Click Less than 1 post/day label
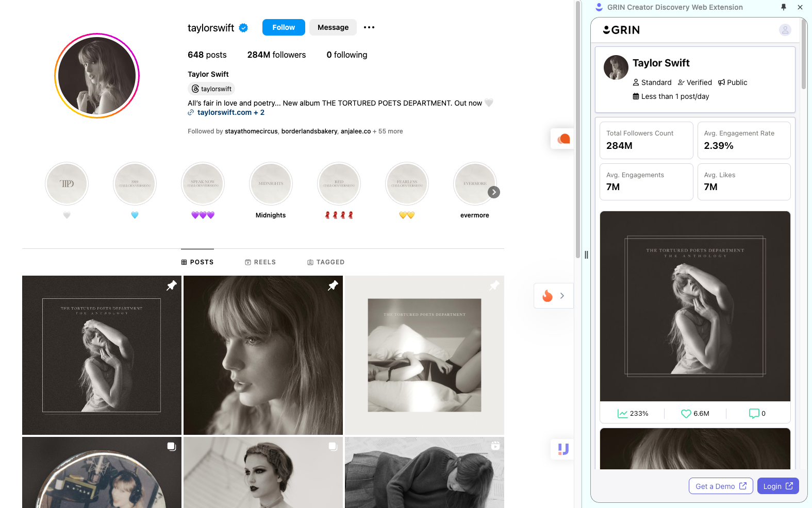 671,96
